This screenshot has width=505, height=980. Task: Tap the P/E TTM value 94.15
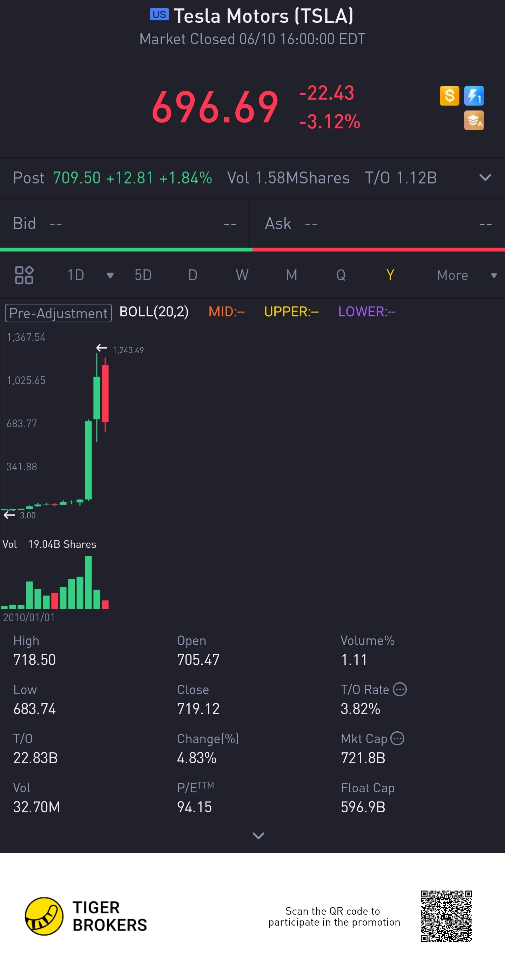point(194,807)
